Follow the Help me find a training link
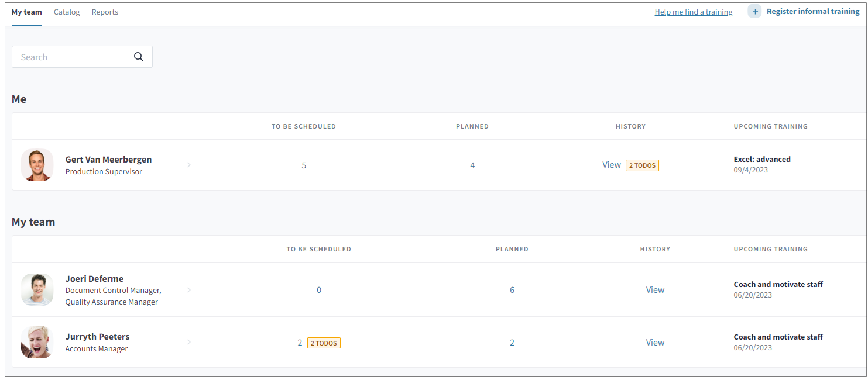 click(694, 12)
